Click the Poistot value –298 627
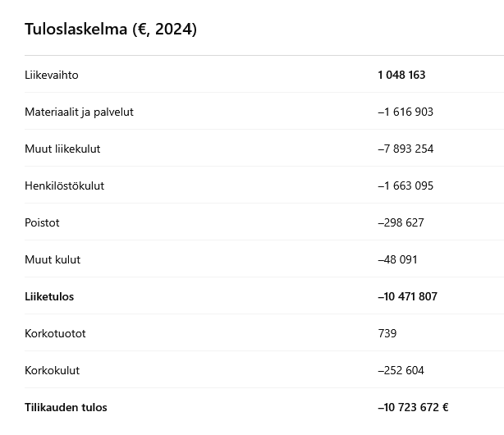Viewport: 504px width, 435px height. coord(401,222)
